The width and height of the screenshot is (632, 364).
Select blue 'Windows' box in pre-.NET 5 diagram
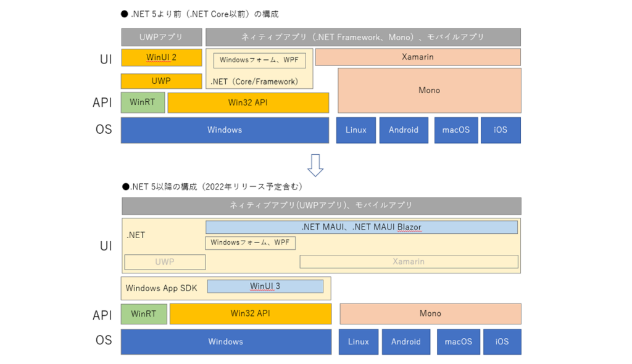point(225,130)
